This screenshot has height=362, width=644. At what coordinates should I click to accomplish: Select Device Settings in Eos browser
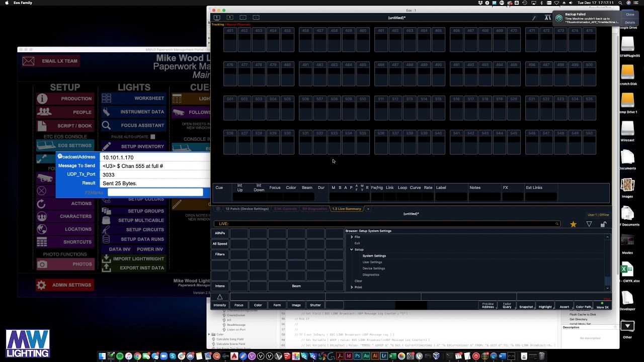pos(374,268)
